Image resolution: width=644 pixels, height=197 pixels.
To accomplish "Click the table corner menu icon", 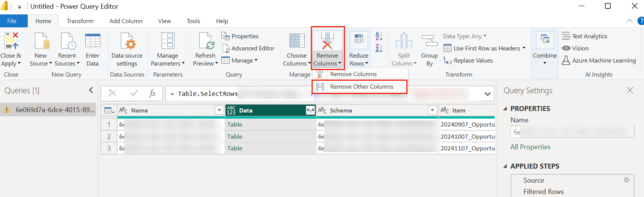I will 109,110.
